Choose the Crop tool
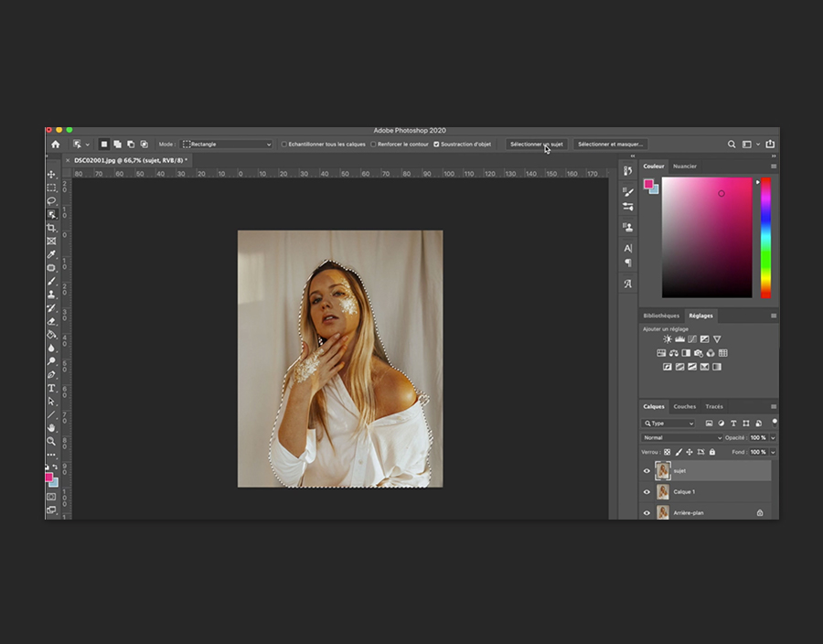The width and height of the screenshot is (823, 644). point(51,227)
